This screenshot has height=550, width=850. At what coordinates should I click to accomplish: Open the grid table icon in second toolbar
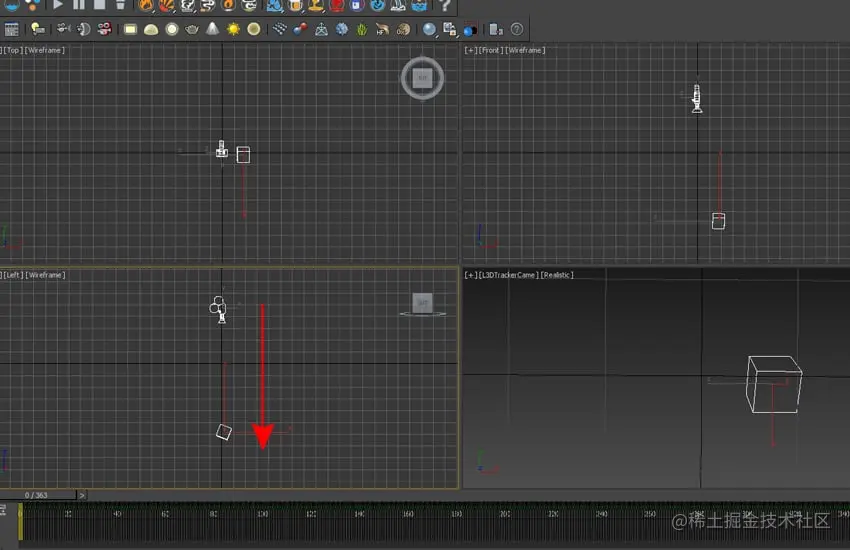coord(11,29)
